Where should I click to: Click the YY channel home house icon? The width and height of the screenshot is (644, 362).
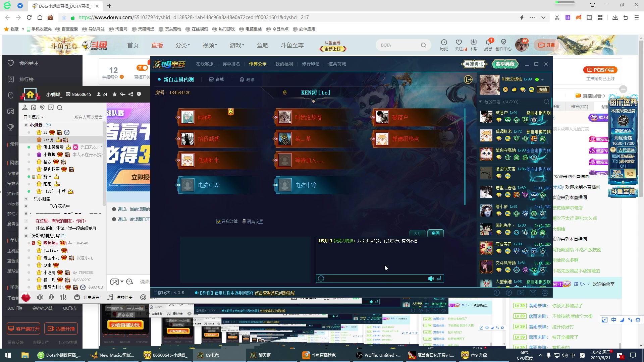click(x=30, y=95)
